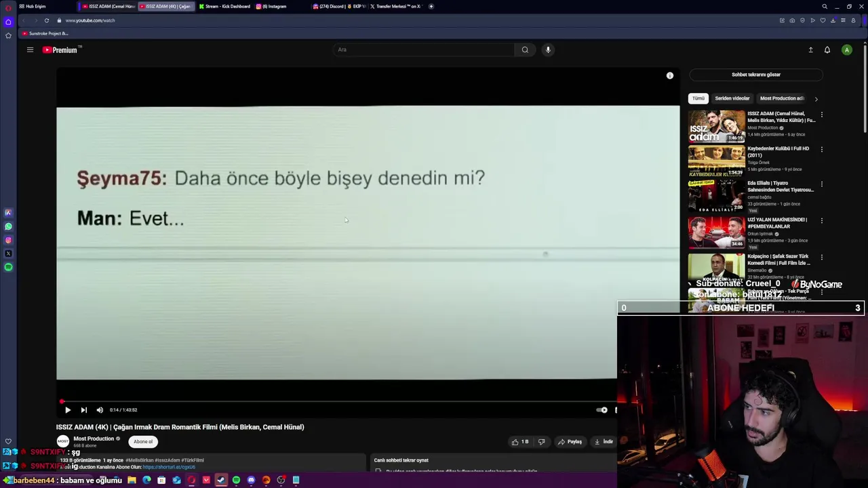Click the YouTube search magnifier button
The image size is (868, 488).
[525, 49]
